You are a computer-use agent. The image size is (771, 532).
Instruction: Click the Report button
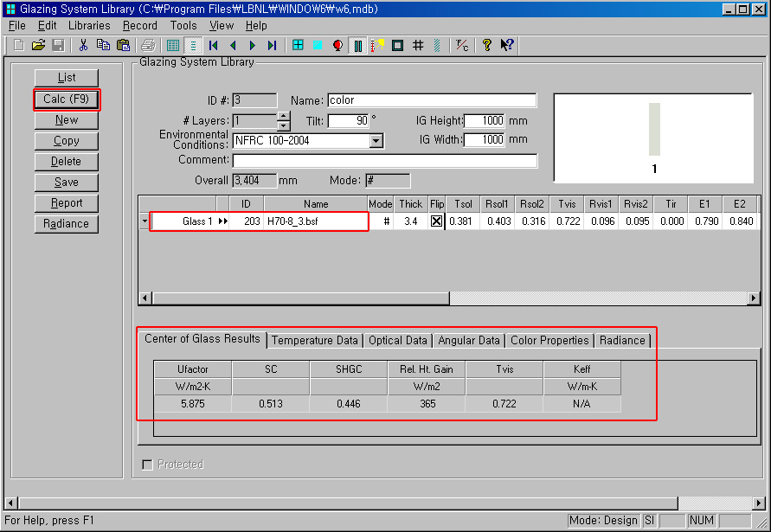click(x=67, y=203)
